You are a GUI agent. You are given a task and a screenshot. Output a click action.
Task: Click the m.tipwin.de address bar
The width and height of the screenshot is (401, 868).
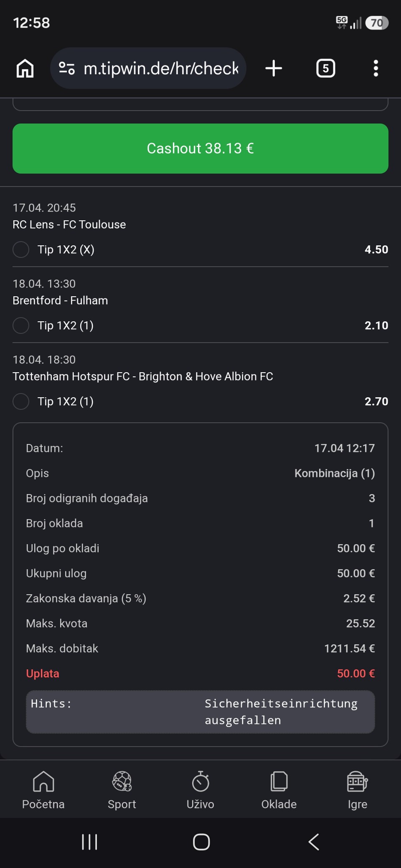coord(161,68)
